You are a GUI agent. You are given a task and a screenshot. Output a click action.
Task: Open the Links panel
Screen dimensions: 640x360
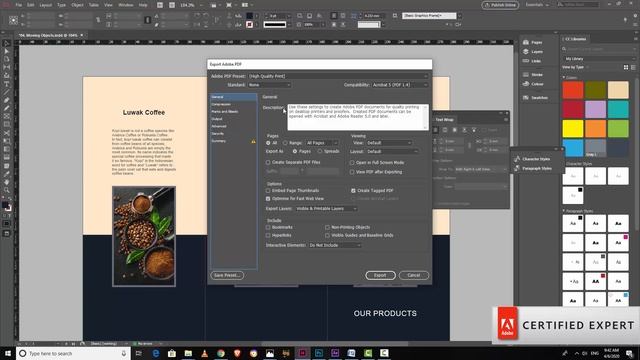(532, 61)
